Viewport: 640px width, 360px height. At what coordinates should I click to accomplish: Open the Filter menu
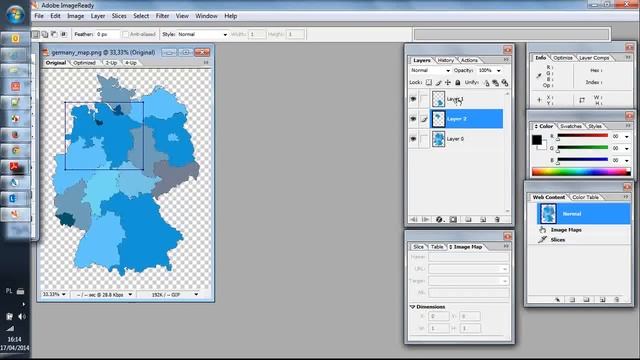162,16
